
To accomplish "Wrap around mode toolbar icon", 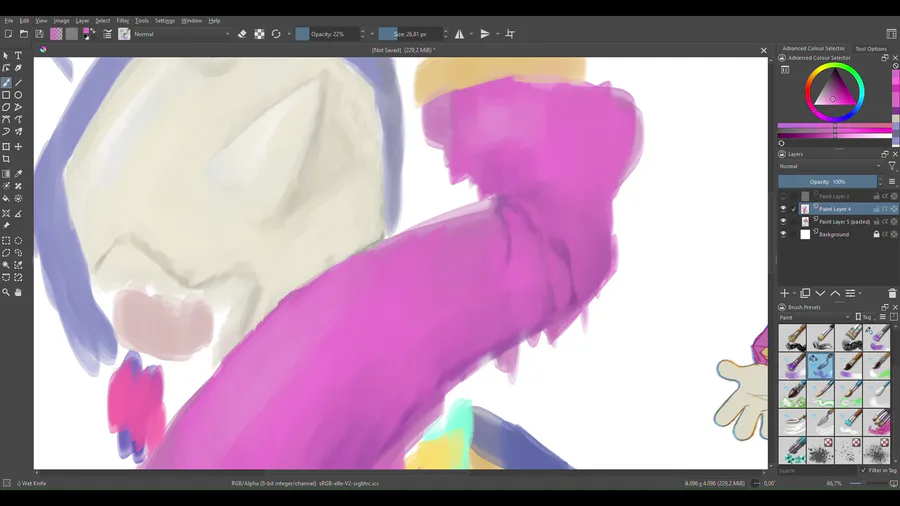I will coord(510,34).
